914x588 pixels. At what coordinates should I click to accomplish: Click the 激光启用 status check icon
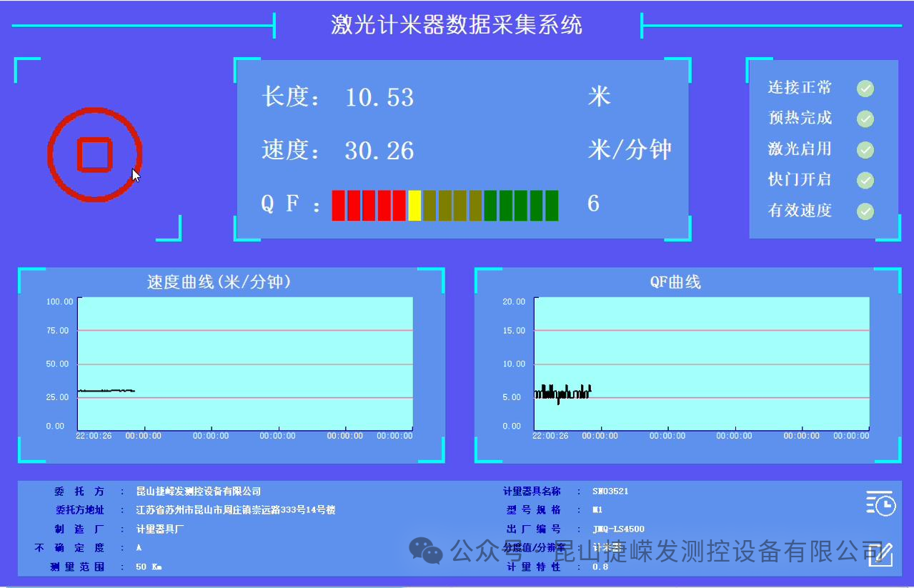coord(865,149)
